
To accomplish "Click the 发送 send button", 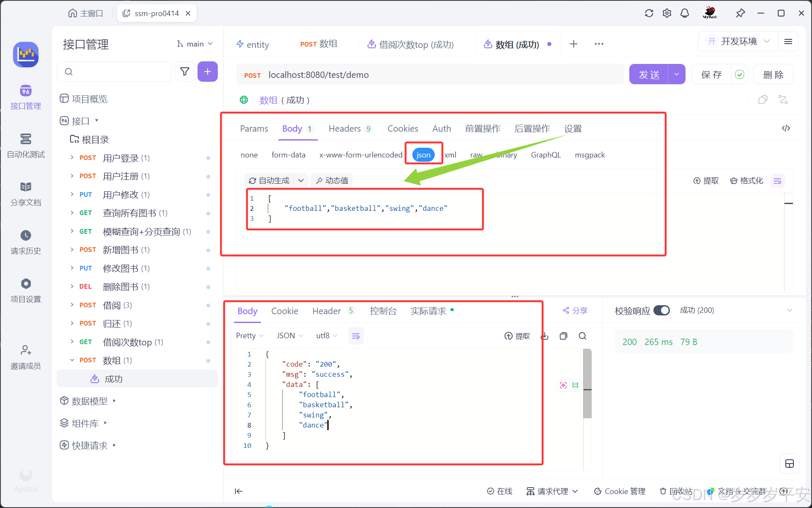I will pos(649,75).
